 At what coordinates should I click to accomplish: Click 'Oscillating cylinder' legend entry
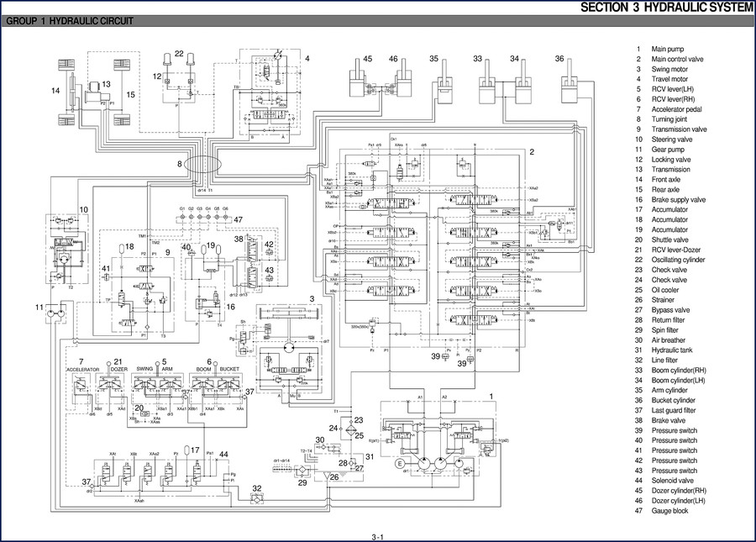(x=678, y=260)
